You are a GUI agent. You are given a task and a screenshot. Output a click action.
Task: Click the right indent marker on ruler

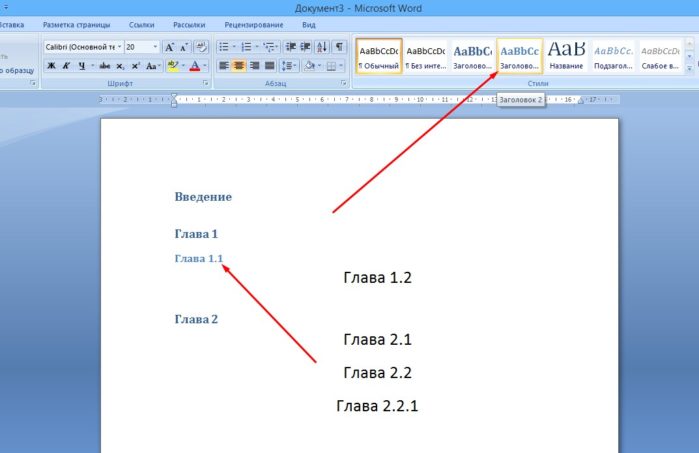(x=580, y=101)
